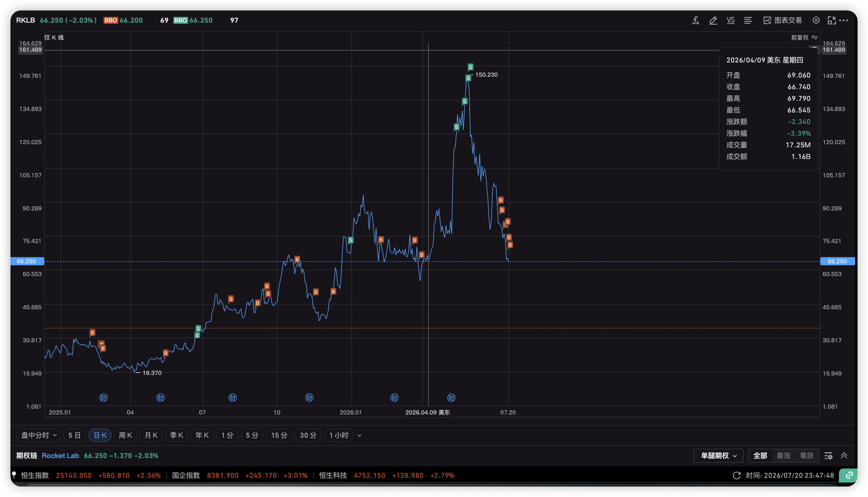Click the refresh time icon
The image size is (868, 497).
[x=737, y=475]
